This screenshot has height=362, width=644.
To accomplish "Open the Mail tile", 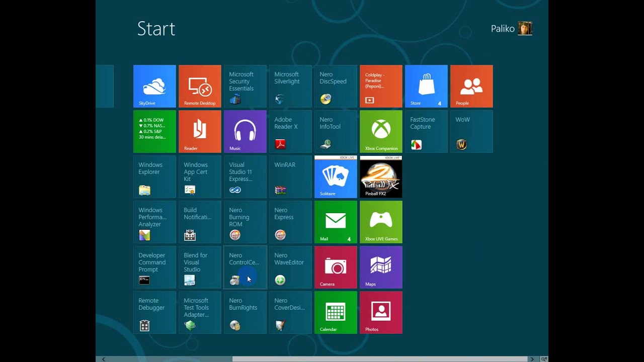I will (x=336, y=222).
